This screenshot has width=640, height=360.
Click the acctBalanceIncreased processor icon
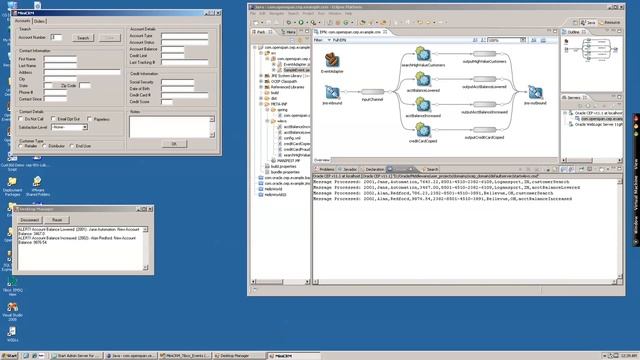[x=423, y=105]
